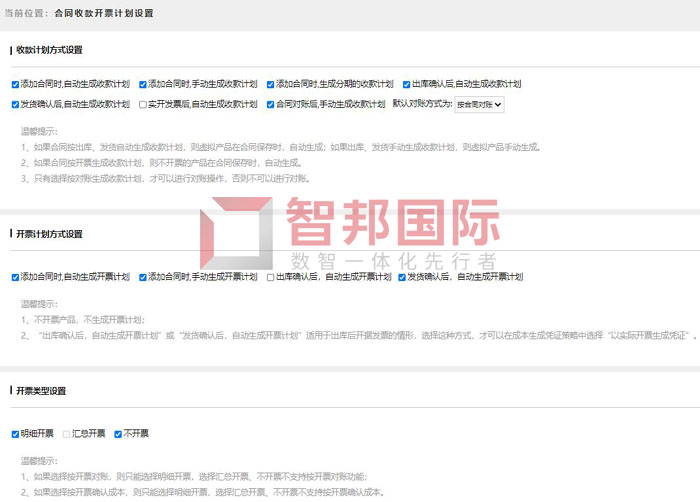Image resolution: width=700 pixels, height=502 pixels.
Task: Toggle the 不开票 checkbox
Action: 118,434
